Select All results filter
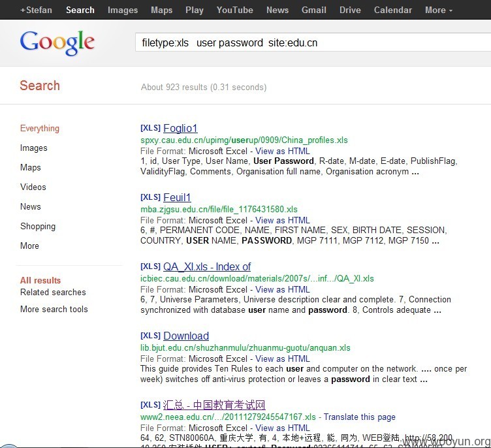 (x=40, y=280)
